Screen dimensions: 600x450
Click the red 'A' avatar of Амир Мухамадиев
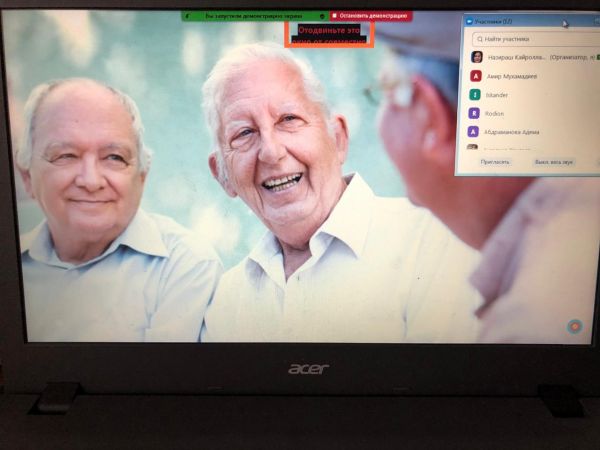coord(476,76)
